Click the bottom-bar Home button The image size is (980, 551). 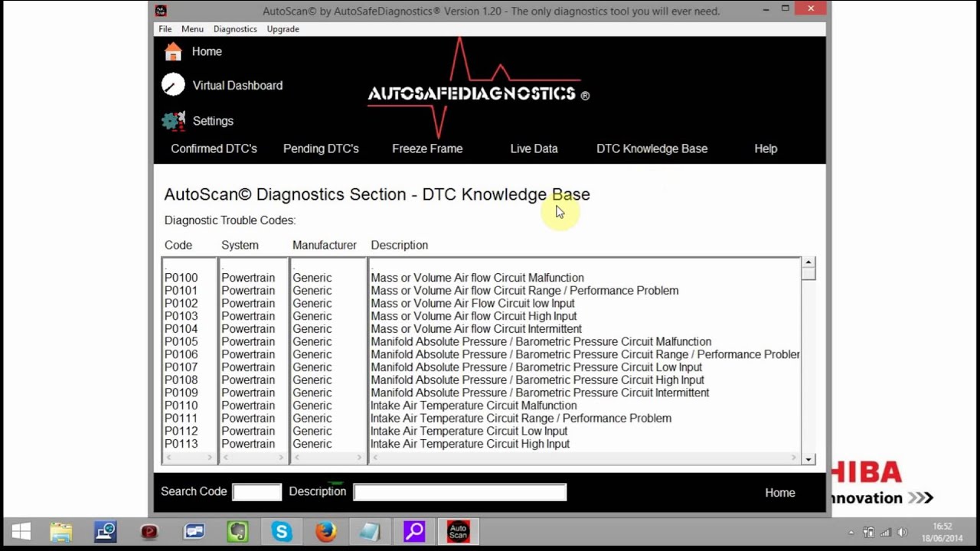pos(780,493)
